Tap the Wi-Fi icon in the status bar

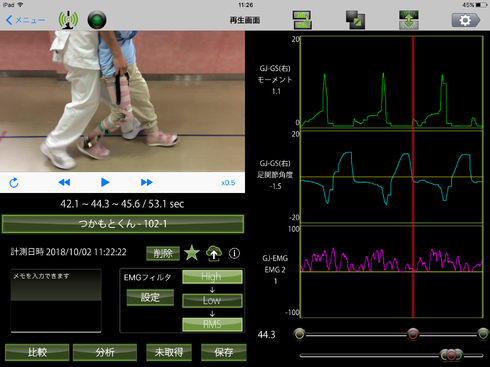pos(20,5)
